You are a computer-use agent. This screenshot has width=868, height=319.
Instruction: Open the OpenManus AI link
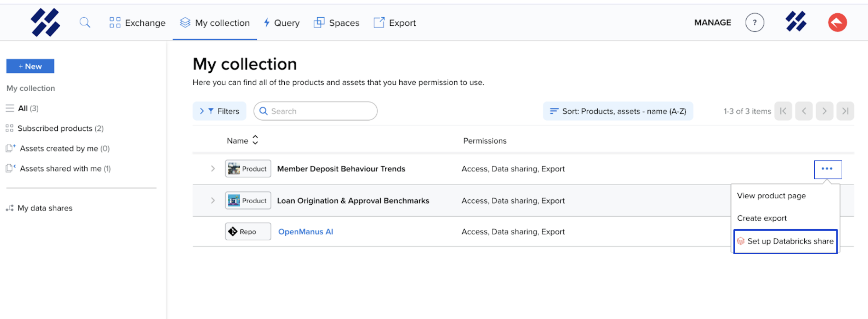click(x=305, y=232)
